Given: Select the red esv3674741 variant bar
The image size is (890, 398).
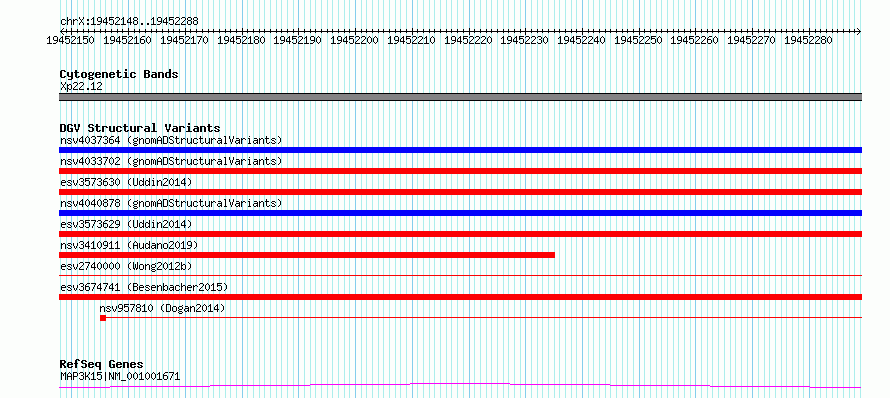Looking at the screenshot, I should (x=460, y=297).
